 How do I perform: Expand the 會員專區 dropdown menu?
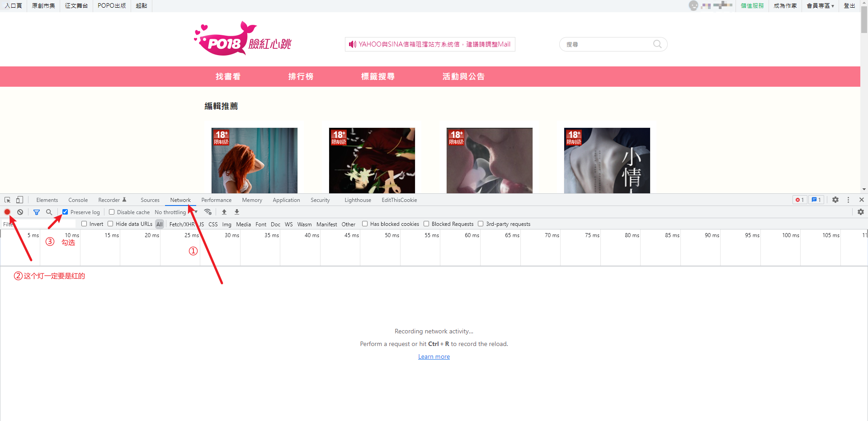820,6
